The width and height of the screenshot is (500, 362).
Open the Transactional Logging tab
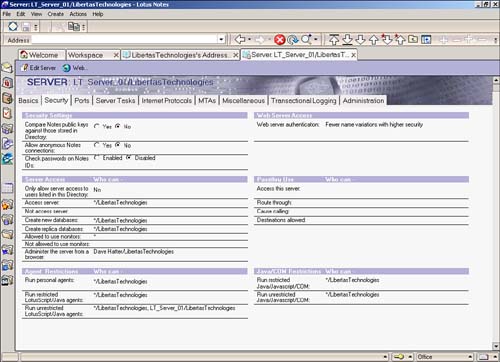tap(303, 100)
